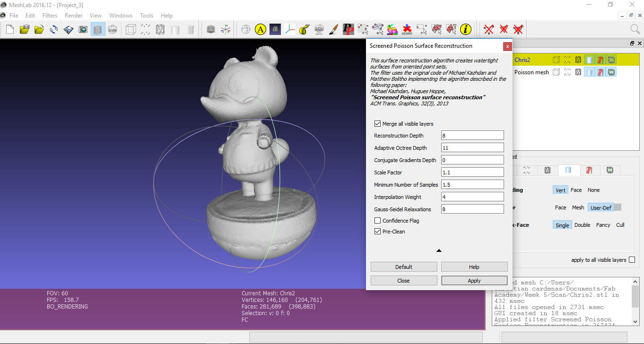This screenshot has height=344, width=644.
Task: Choose the select vertices on plane tool
Action: tap(378, 29)
